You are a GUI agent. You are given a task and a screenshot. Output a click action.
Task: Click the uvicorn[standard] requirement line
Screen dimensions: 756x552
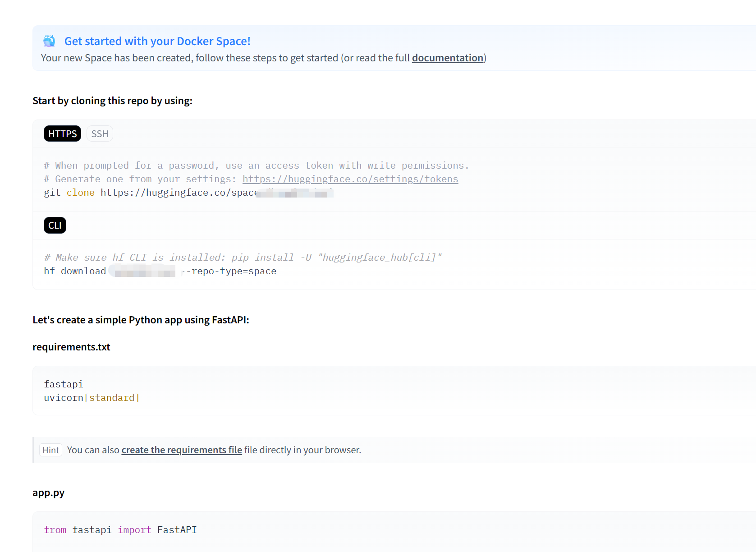point(92,398)
